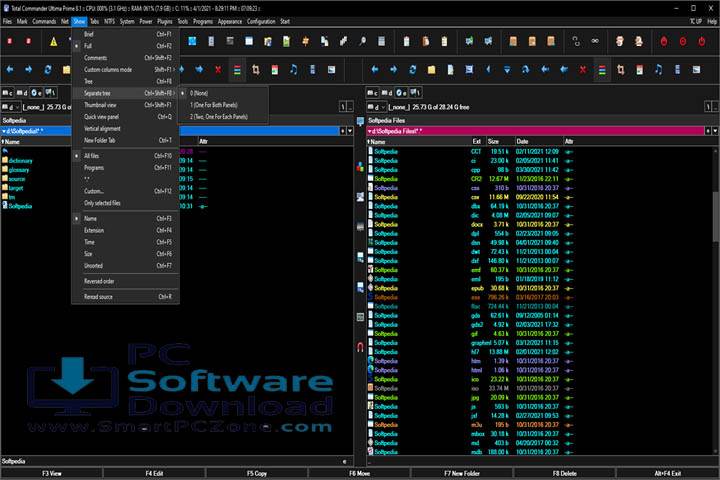Click the colored lines icon in right panel toolbar
720x480 pixels.
pyautogui.click(x=602, y=70)
